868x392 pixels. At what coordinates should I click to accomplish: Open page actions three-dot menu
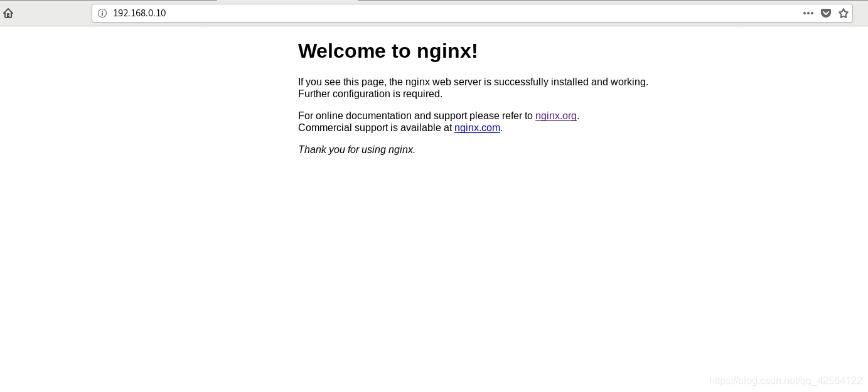(808, 13)
